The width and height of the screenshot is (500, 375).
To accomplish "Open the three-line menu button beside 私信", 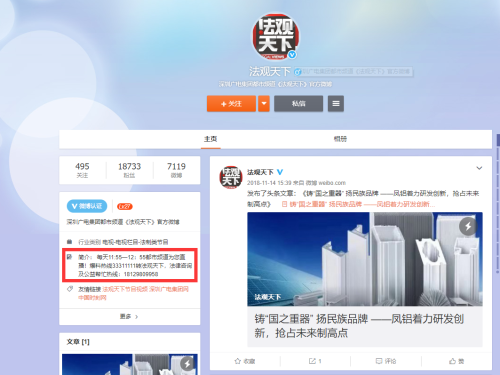I will coord(336,104).
